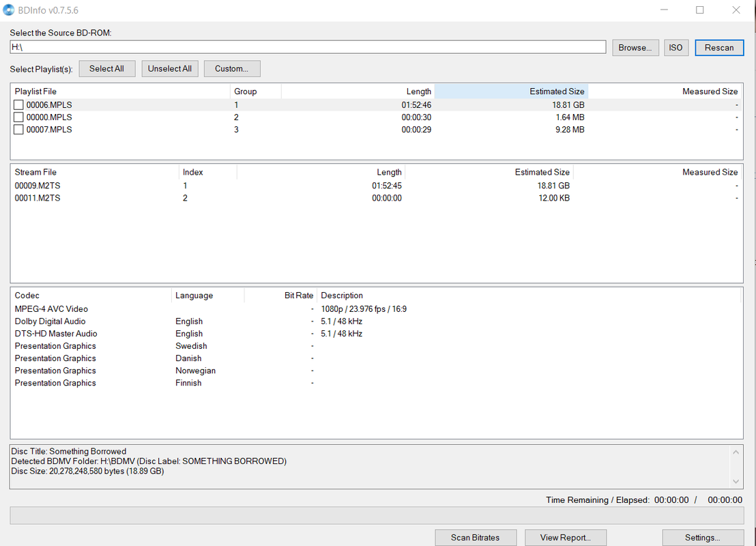Click info box scrollbar down arrow
The image size is (756, 546).
click(x=736, y=481)
